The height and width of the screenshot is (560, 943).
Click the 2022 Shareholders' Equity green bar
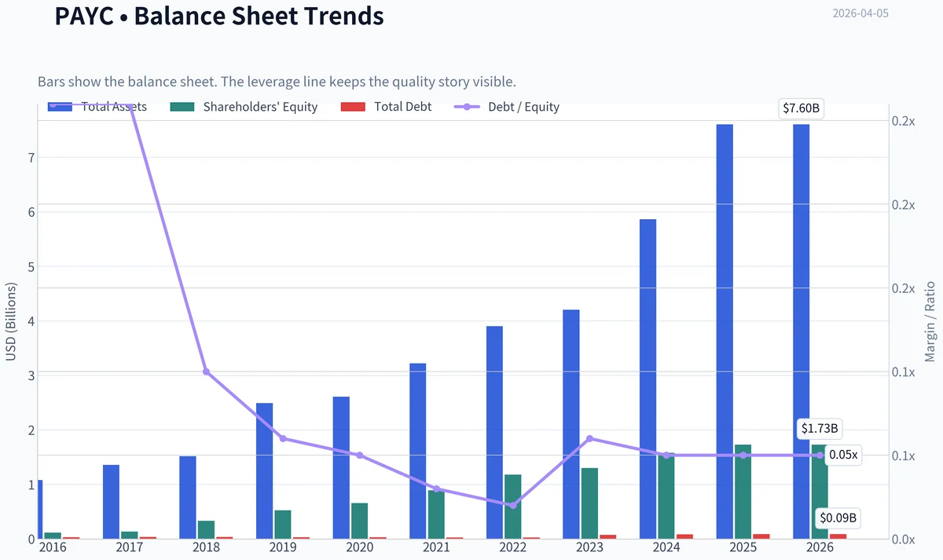coord(513,507)
